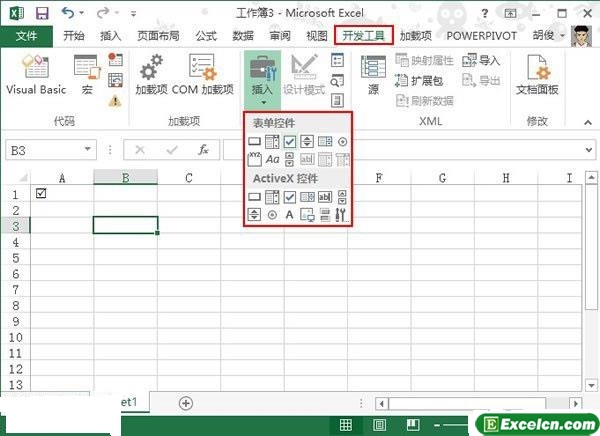This screenshot has height=436, width=600.
Task: Switch to the 数据 tab
Action: 243,36
